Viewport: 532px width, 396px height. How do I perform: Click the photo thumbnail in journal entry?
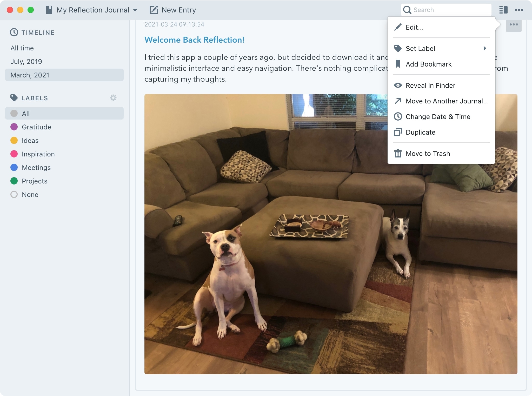330,234
